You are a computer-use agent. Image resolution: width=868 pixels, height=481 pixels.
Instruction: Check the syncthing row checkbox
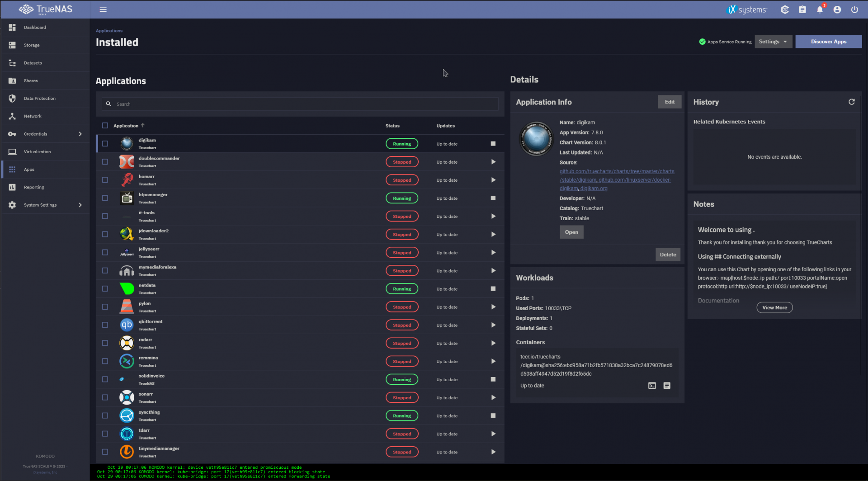[x=105, y=415]
